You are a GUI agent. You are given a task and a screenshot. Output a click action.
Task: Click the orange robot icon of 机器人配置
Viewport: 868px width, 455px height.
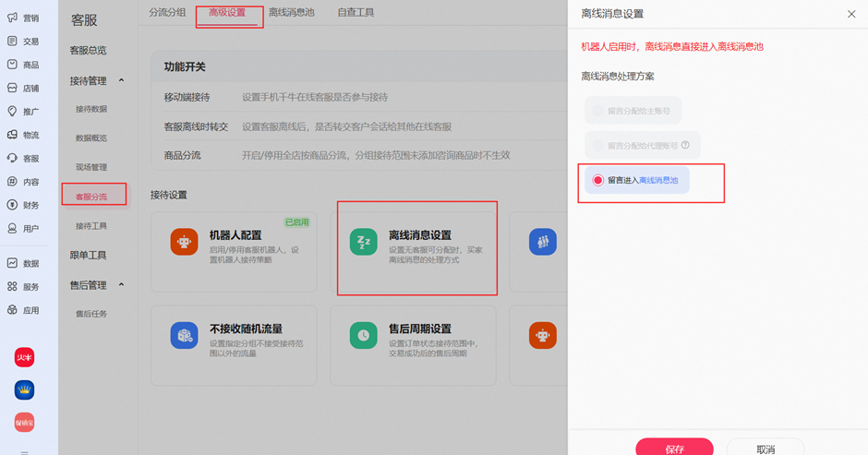(x=185, y=242)
